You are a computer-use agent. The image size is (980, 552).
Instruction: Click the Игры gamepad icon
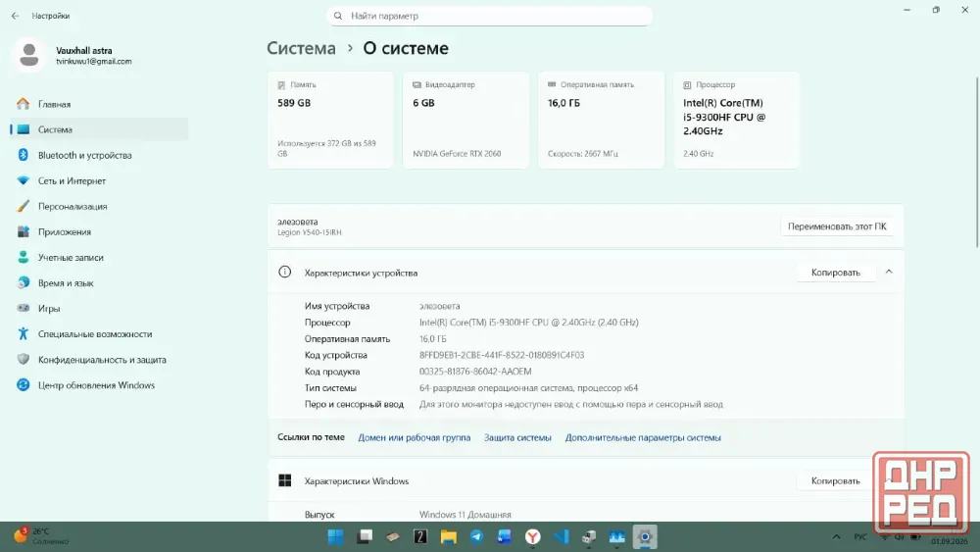tap(24, 308)
